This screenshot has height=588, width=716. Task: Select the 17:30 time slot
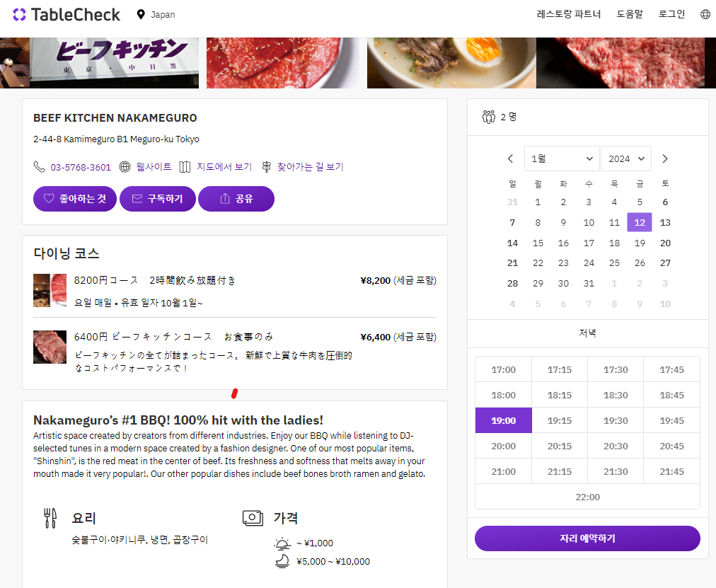click(x=616, y=369)
